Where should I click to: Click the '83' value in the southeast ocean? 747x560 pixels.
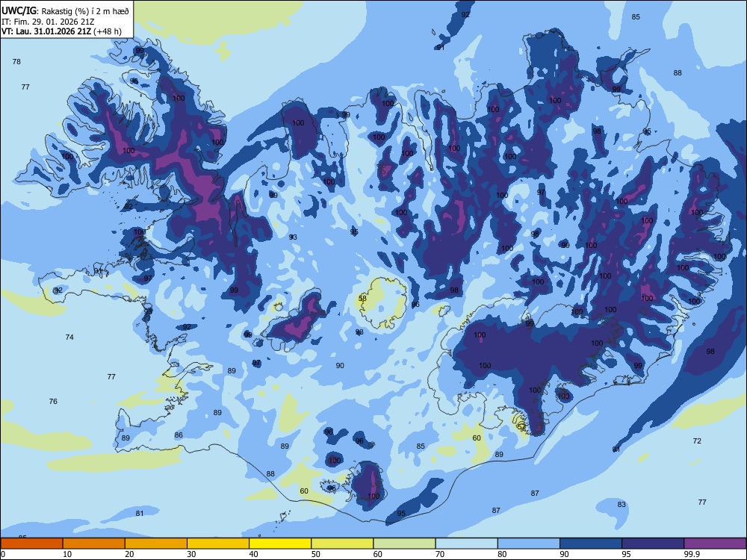[622, 504]
